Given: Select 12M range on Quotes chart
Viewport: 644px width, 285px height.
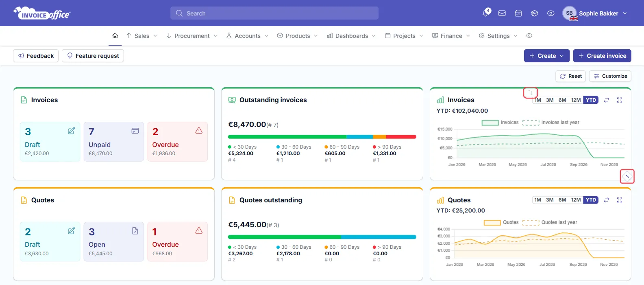Looking at the screenshot, I should coord(576,200).
